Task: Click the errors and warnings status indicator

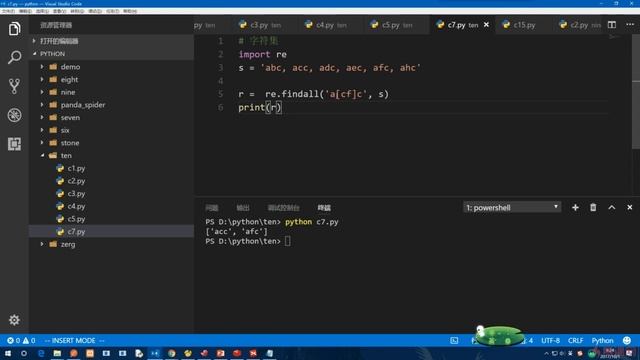Action: click(21, 340)
